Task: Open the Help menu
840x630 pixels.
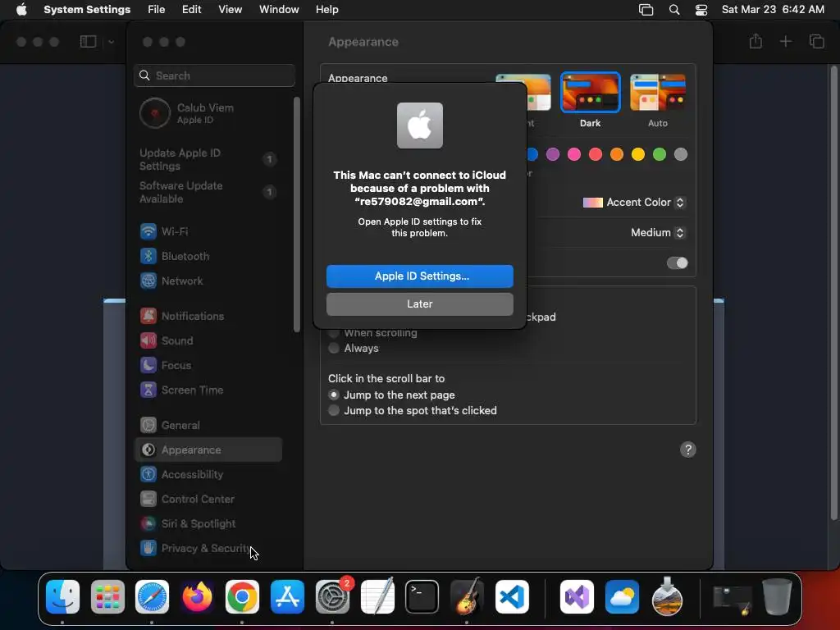Action: click(326, 10)
